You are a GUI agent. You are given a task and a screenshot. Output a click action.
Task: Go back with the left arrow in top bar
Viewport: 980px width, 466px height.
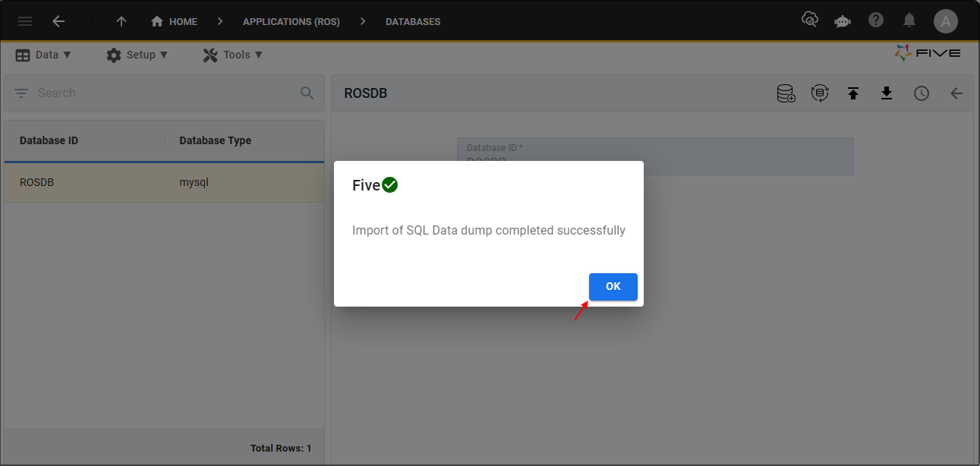[x=58, y=21]
